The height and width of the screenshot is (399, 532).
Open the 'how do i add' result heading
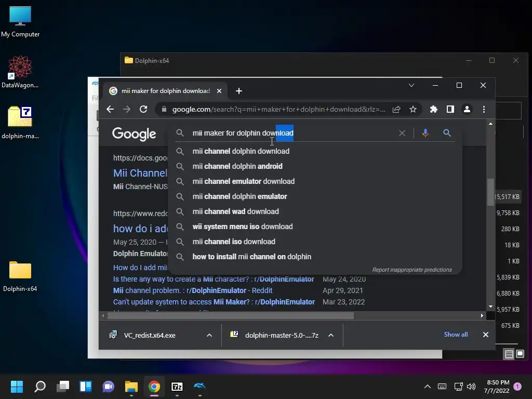(140, 229)
